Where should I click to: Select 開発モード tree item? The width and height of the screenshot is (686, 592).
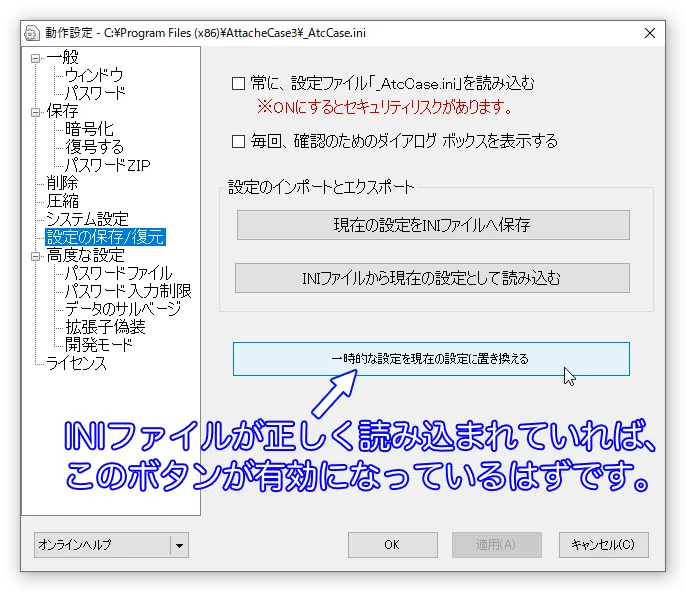98,345
